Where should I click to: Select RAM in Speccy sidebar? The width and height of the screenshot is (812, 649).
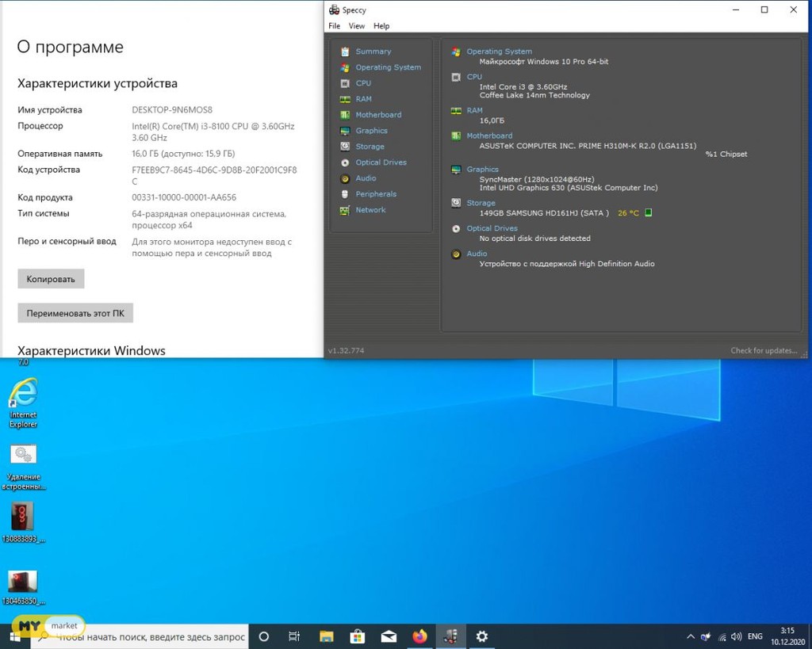click(x=363, y=99)
